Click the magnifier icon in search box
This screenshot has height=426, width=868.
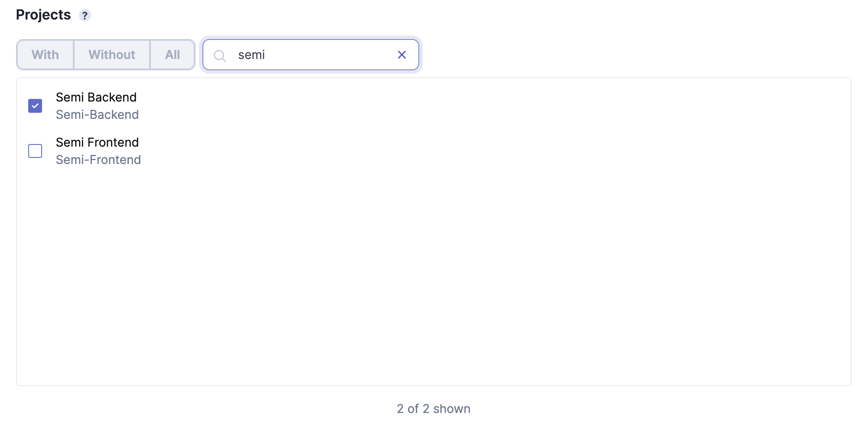(x=220, y=56)
